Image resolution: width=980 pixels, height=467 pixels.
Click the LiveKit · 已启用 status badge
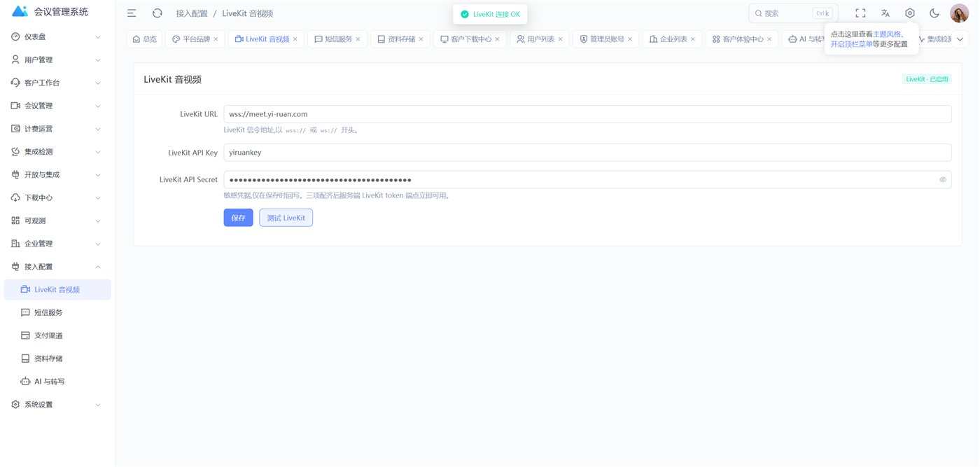[x=927, y=79]
